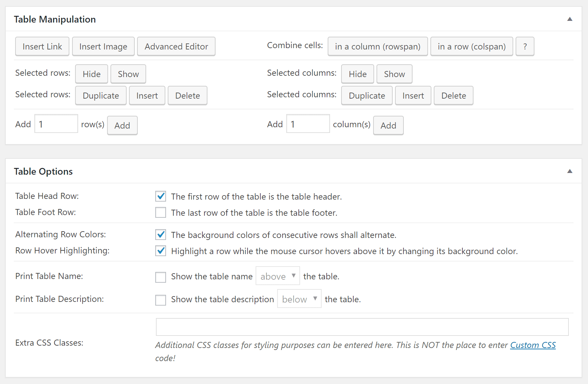Image resolution: width=588 pixels, height=384 pixels.
Task: Combine cells in a row (colspan)
Action: point(471,46)
